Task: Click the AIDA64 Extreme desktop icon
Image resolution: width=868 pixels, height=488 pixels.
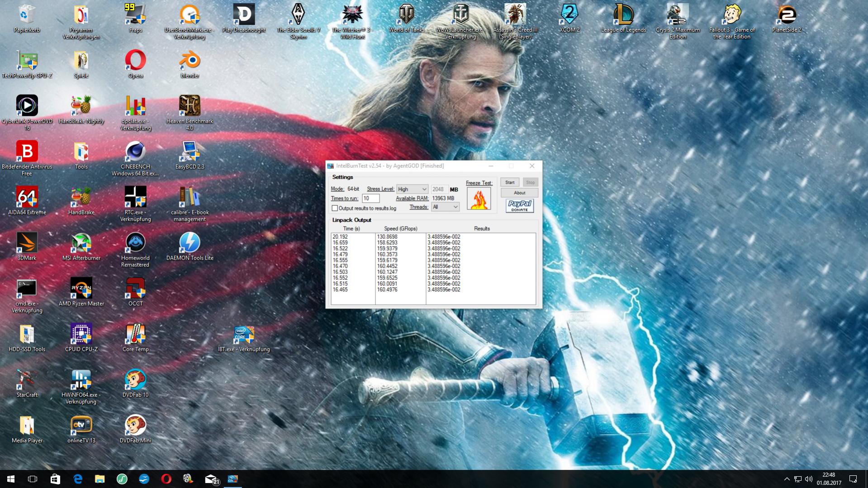Action: coord(27,201)
